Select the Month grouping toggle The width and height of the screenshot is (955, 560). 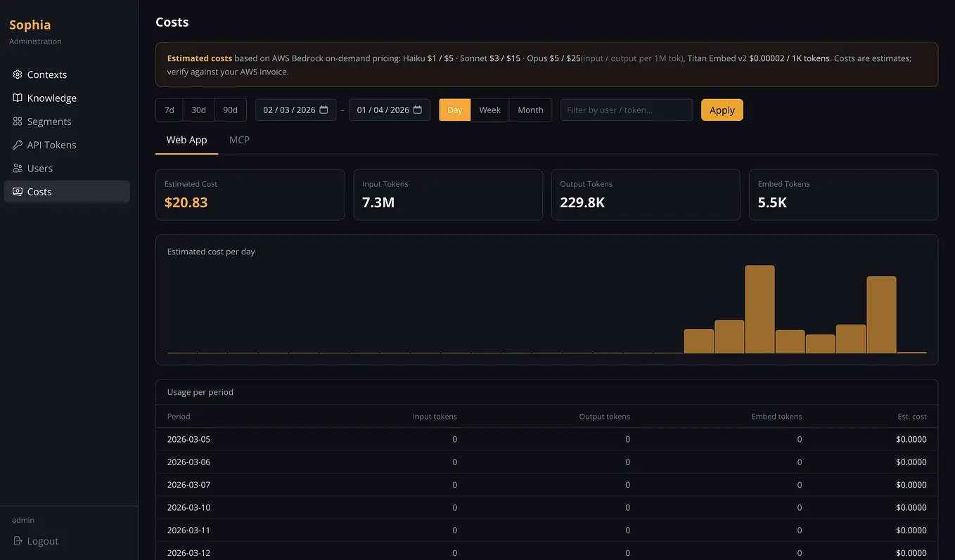[530, 110]
